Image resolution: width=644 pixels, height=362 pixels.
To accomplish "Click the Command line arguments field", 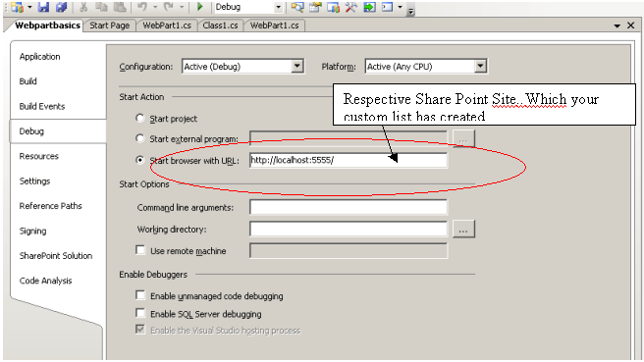I will 349,207.
